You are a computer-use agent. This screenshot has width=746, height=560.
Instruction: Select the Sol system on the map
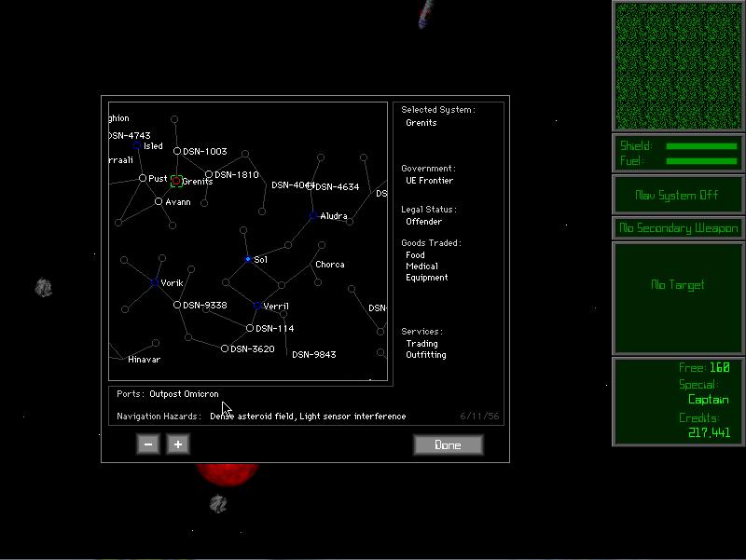[248, 259]
